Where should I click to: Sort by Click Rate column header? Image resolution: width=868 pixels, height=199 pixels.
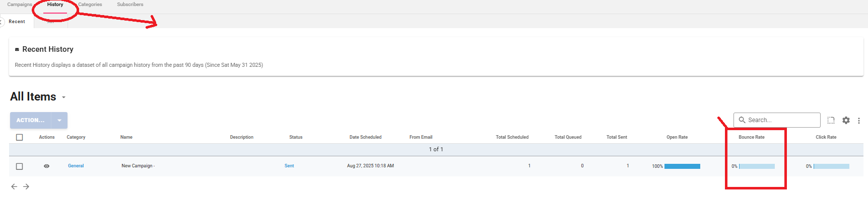826,137
